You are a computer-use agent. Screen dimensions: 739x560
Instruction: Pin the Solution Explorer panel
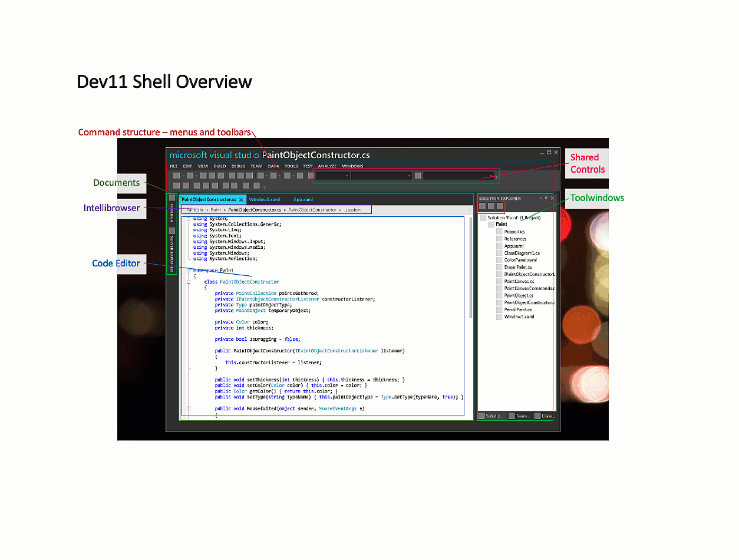click(546, 199)
